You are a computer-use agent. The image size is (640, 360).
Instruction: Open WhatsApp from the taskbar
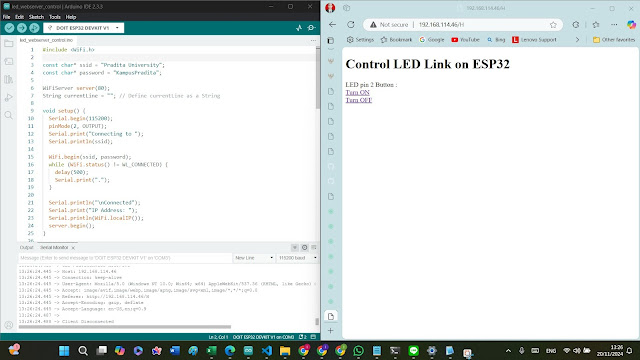pos(358,351)
